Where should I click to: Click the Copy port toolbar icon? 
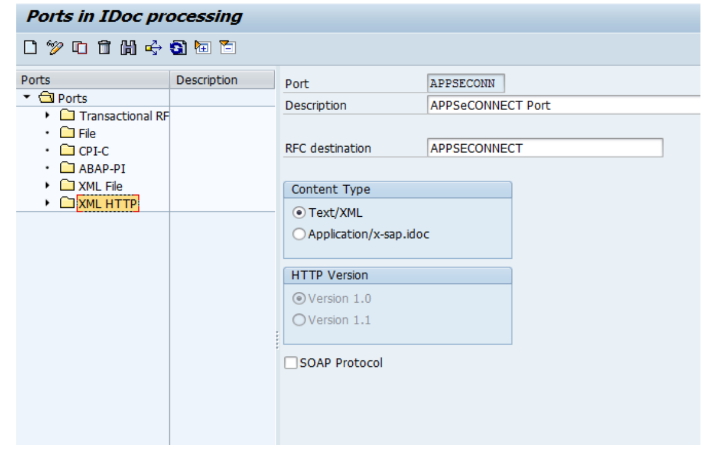point(79,47)
